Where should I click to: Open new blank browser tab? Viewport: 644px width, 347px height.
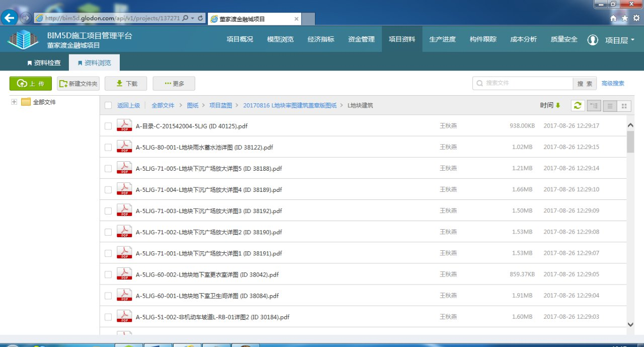(x=308, y=19)
